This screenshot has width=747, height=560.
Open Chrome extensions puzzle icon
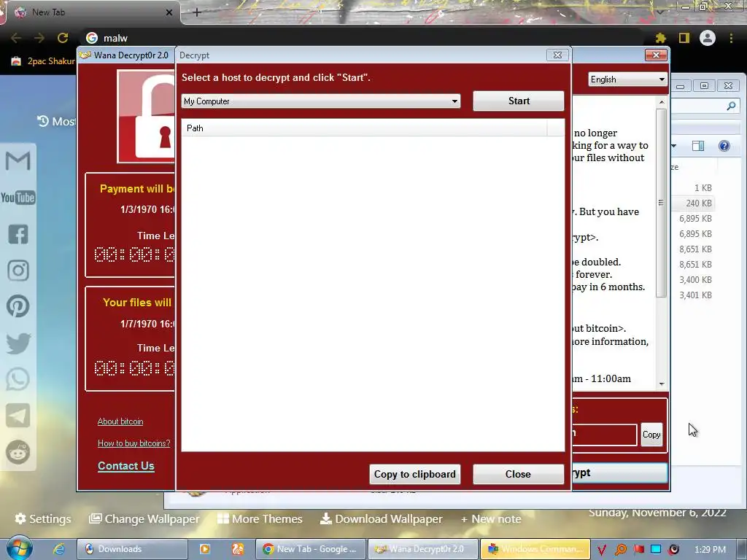(x=660, y=38)
